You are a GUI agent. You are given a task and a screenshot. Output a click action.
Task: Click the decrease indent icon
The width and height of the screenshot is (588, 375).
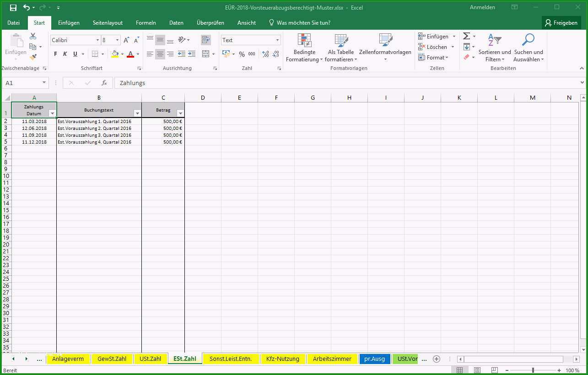[182, 54]
